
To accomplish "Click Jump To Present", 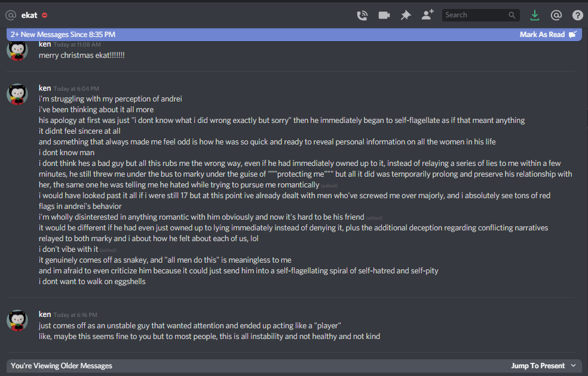I will point(538,366).
